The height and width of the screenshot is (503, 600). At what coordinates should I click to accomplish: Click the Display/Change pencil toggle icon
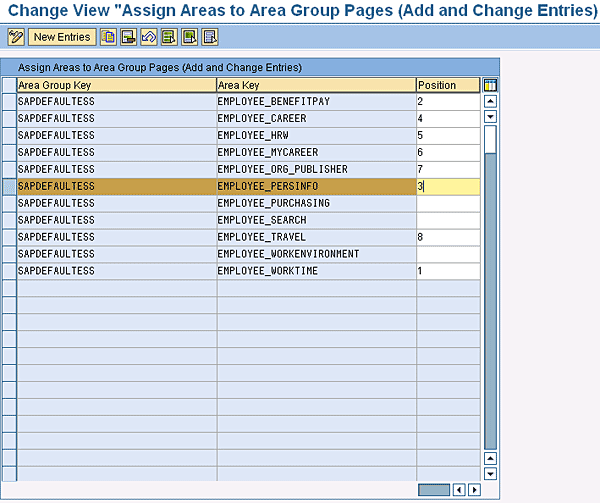coord(15,37)
